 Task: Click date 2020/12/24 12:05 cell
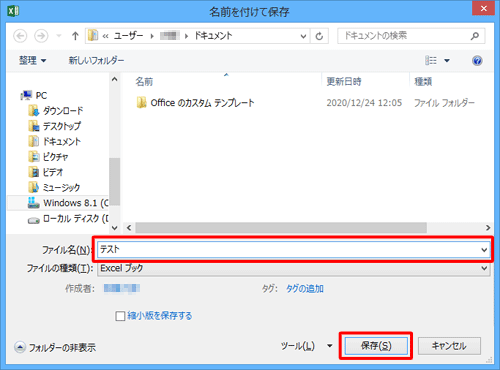(x=364, y=103)
